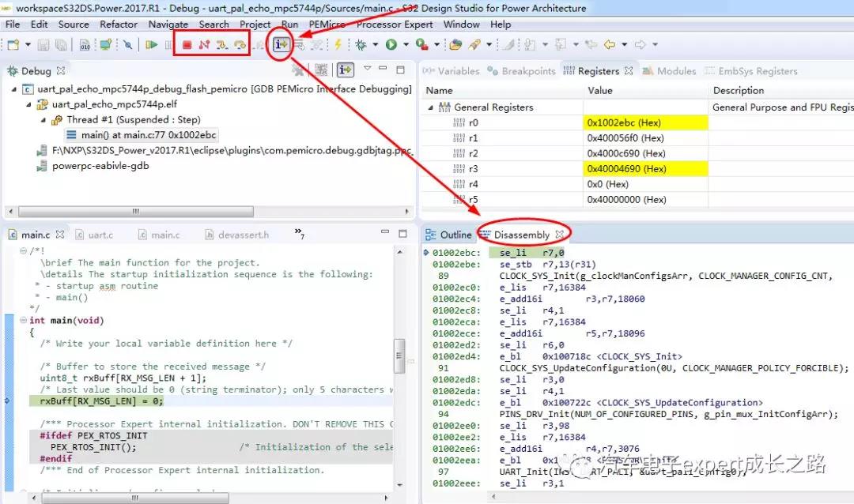Open the hidden editors overflow list
854x504 pixels.
click(x=300, y=232)
